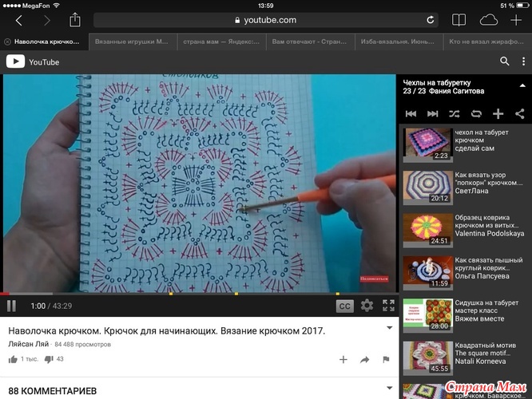
Task: Reload the youtube.com page
Action: (431, 20)
